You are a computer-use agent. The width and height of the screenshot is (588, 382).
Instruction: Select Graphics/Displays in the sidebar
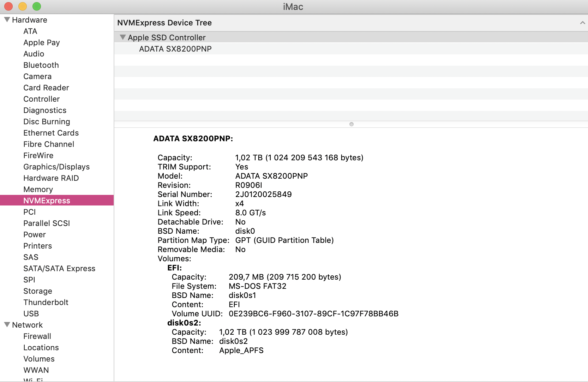56,167
